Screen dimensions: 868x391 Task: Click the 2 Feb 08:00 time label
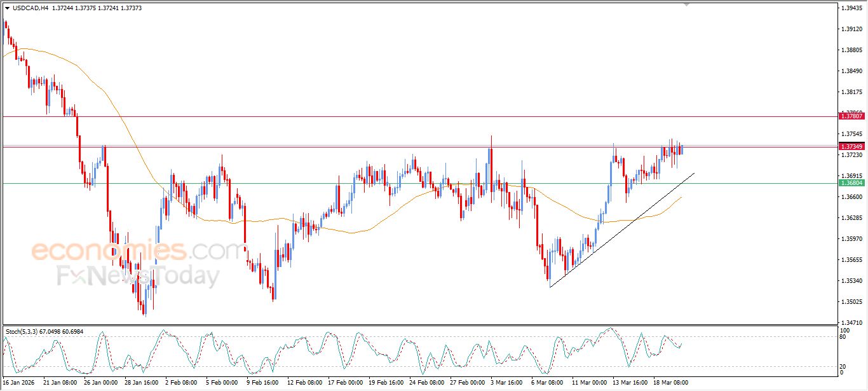pyautogui.click(x=180, y=383)
